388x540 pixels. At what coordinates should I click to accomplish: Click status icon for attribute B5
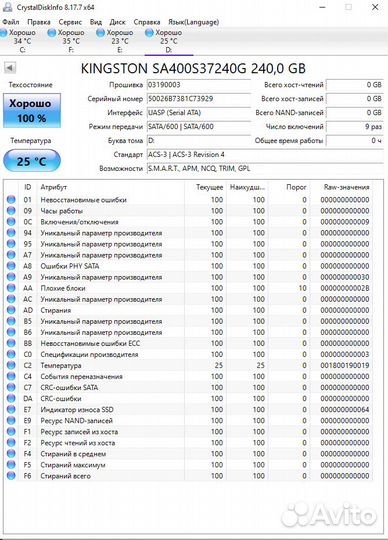click(11, 321)
